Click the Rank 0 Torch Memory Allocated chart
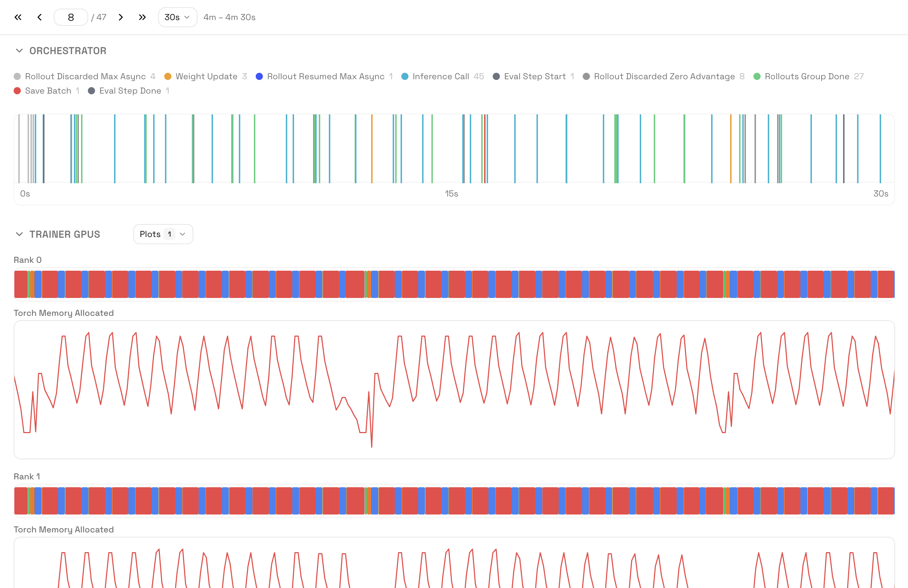The width and height of the screenshot is (908, 588). tap(454, 390)
